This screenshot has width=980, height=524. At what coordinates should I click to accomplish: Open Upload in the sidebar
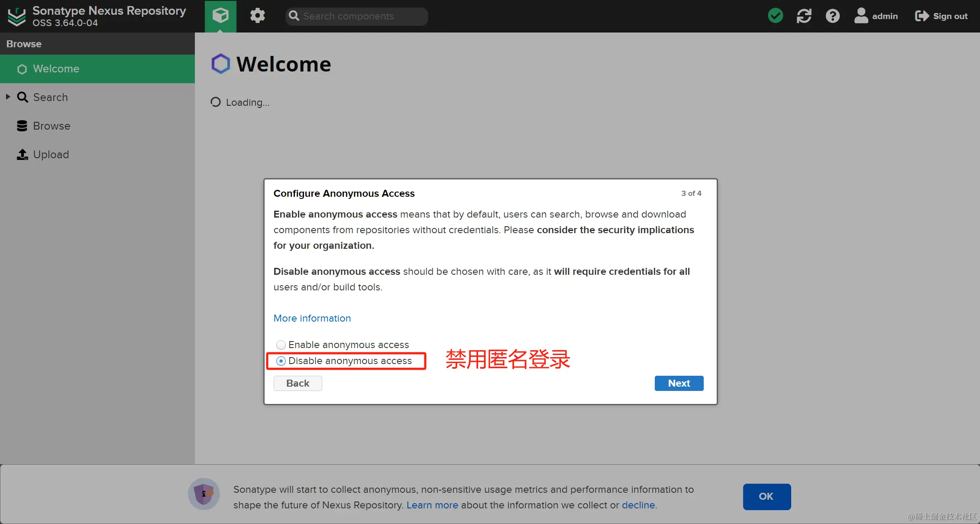point(51,154)
